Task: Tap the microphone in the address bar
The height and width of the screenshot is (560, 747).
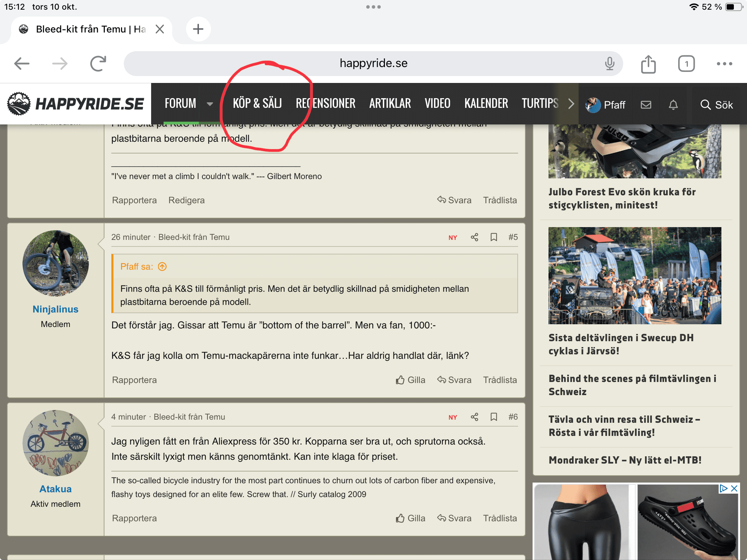Action: tap(610, 64)
